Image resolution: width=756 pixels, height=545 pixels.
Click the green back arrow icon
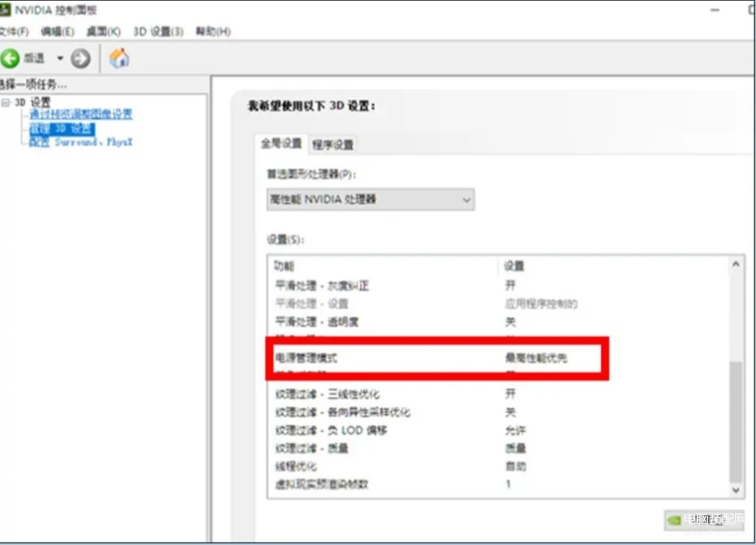(x=10, y=58)
